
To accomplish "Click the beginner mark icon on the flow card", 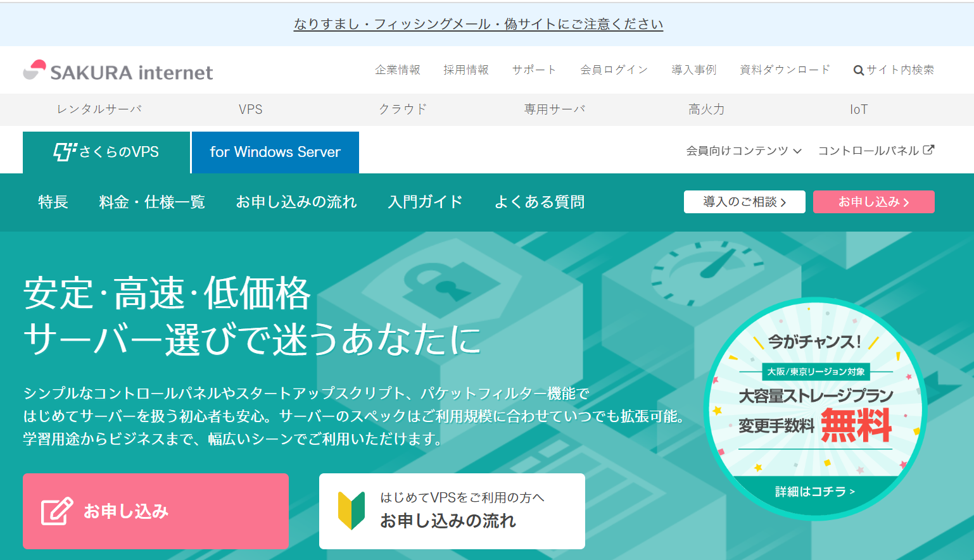I will point(352,510).
